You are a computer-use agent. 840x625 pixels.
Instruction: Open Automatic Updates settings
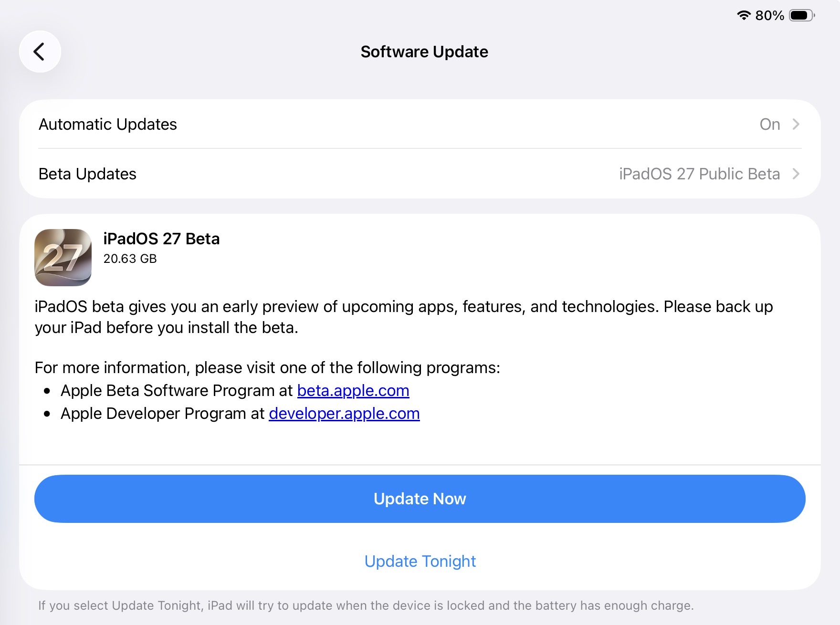point(420,124)
